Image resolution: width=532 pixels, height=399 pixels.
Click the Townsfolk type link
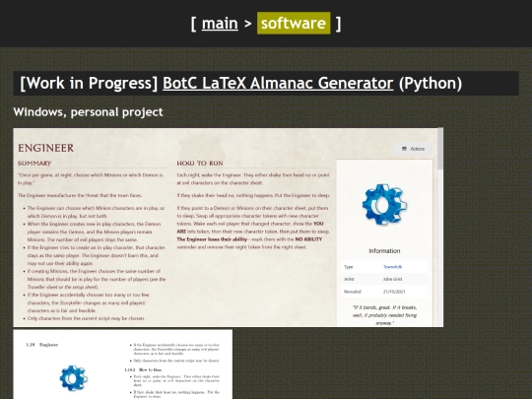tap(392, 267)
